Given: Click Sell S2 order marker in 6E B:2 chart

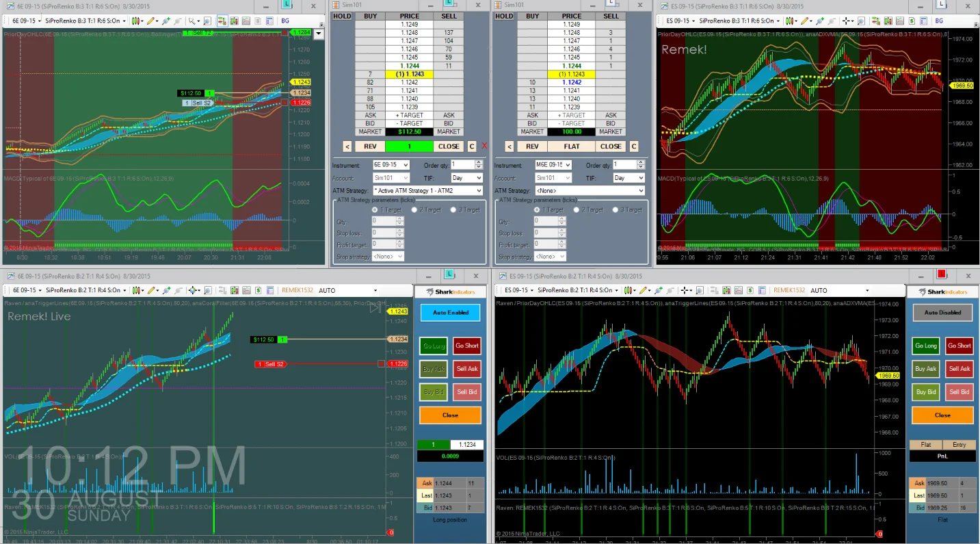Looking at the screenshot, I should pos(270,364).
